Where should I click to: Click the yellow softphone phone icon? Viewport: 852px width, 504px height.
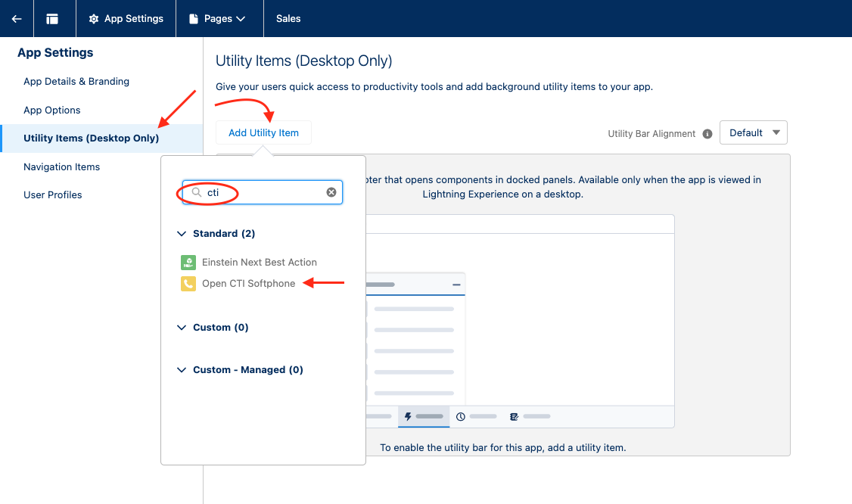click(188, 284)
